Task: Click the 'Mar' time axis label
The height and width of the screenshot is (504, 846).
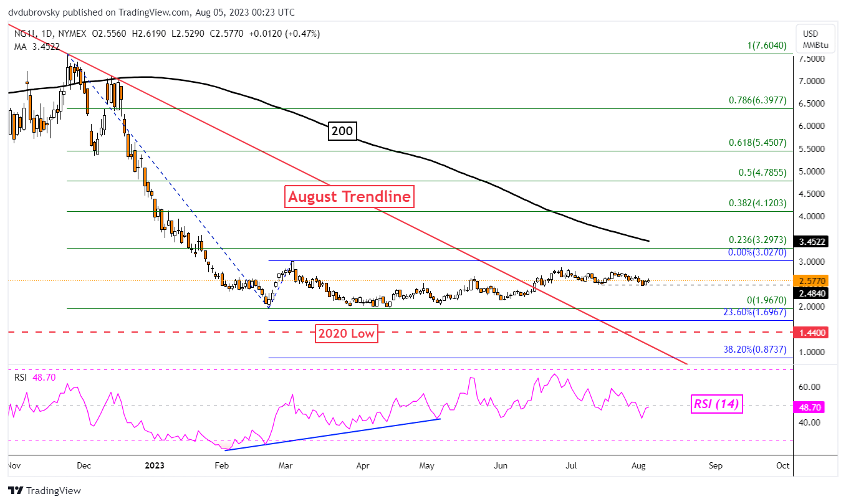Action: [x=285, y=466]
